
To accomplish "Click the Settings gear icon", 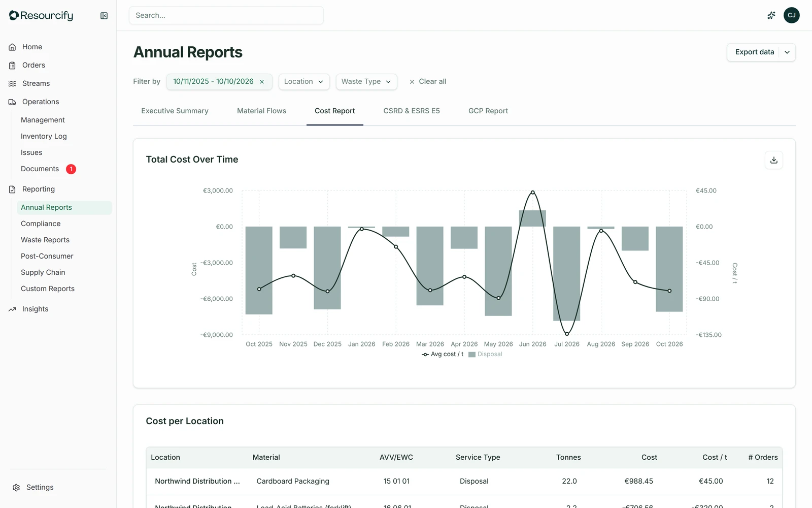I will point(16,487).
